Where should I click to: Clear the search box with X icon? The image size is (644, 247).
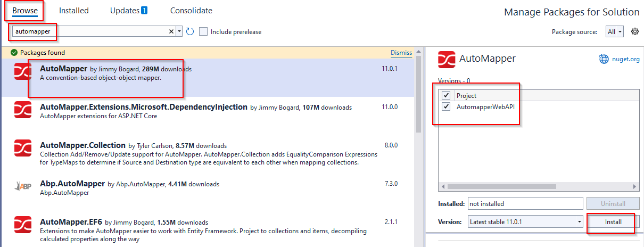pos(171,32)
